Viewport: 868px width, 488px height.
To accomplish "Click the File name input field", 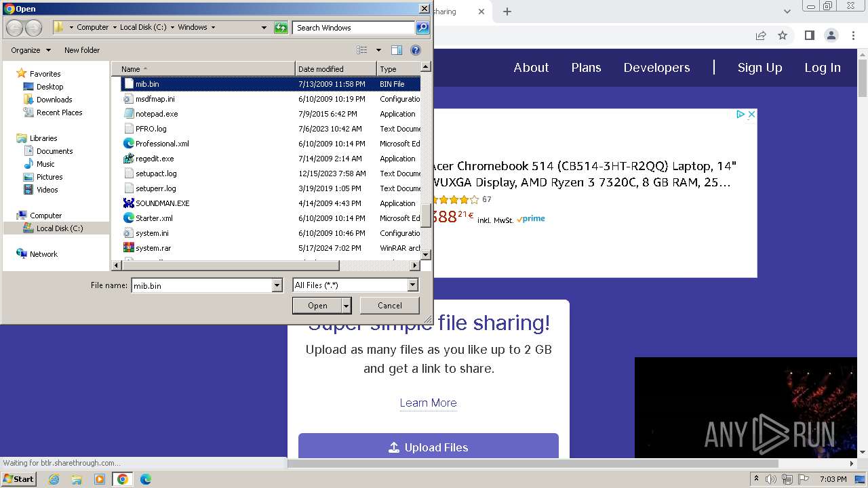I will click(x=201, y=285).
